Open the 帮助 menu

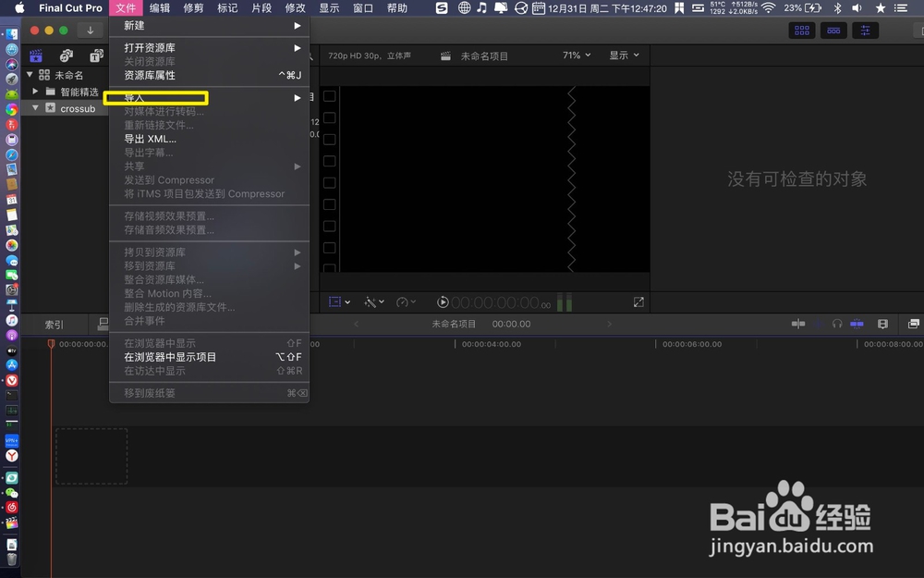point(397,7)
